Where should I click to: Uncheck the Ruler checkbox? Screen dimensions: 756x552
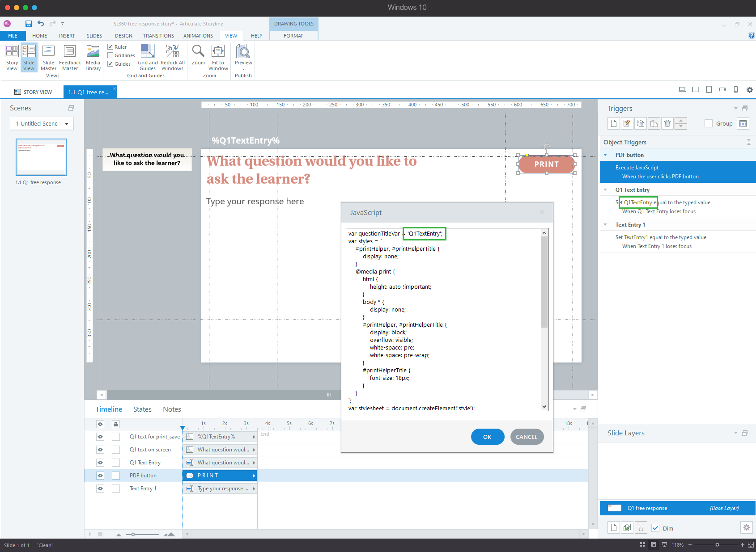point(110,47)
